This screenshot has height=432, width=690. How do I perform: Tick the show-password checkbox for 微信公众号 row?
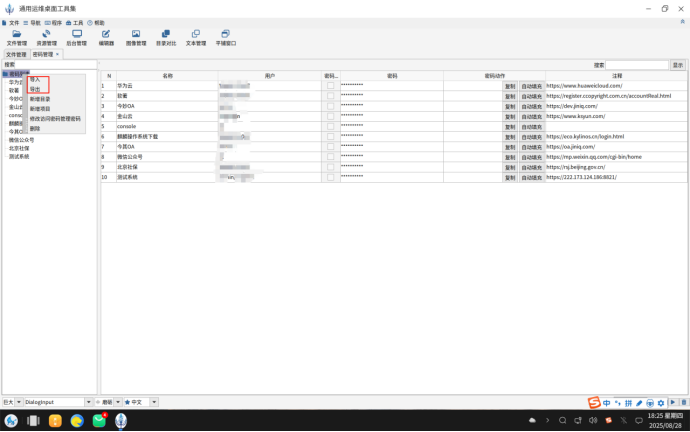(330, 157)
